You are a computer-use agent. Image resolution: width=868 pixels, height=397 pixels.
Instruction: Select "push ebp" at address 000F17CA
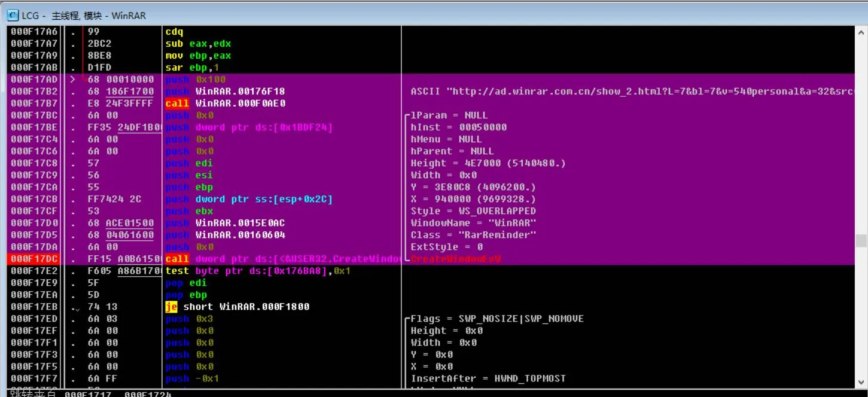point(189,187)
